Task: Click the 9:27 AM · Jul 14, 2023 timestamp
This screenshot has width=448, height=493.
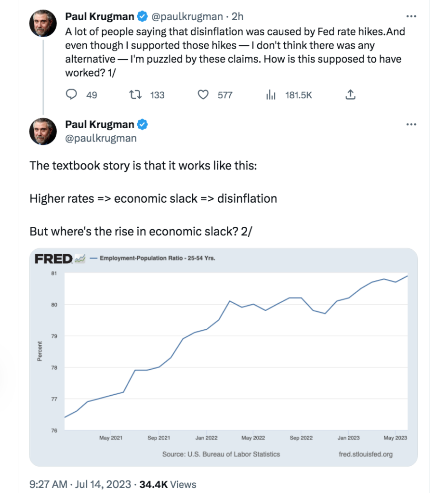Action: point(80,484)
